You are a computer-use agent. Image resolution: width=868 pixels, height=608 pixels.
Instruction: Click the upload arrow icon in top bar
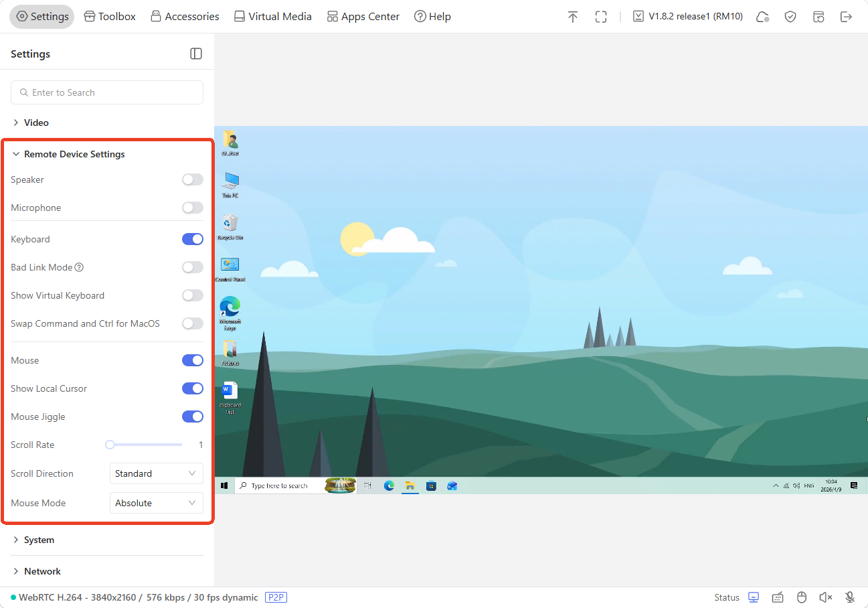click(572, 17)
